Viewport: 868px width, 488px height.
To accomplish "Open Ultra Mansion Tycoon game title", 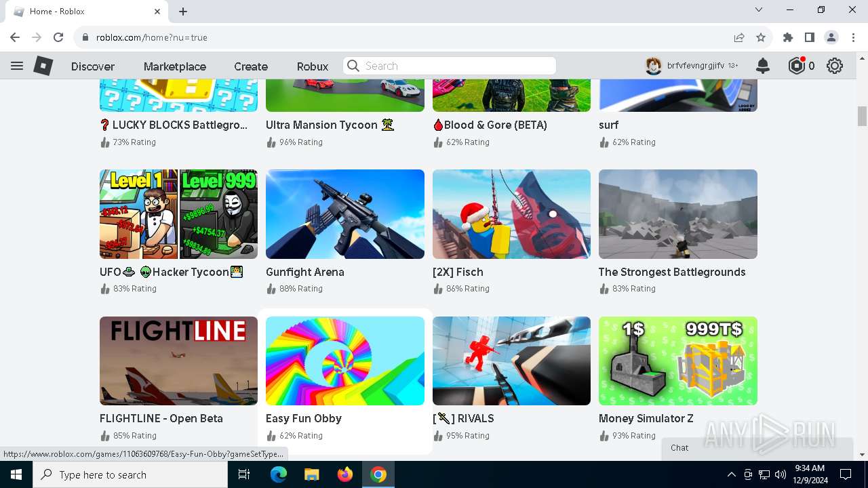I will click(x=330, y=125).
